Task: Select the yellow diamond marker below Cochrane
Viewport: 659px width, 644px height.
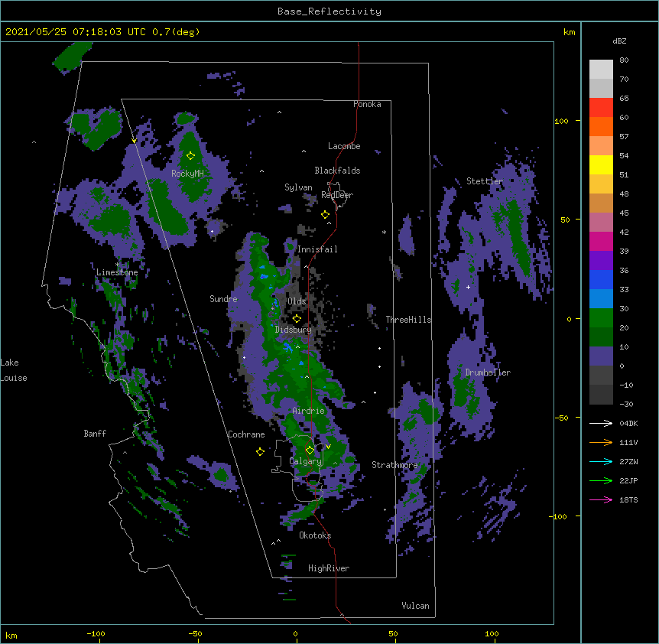Action: pyautogui.click(x=260, y=451)
